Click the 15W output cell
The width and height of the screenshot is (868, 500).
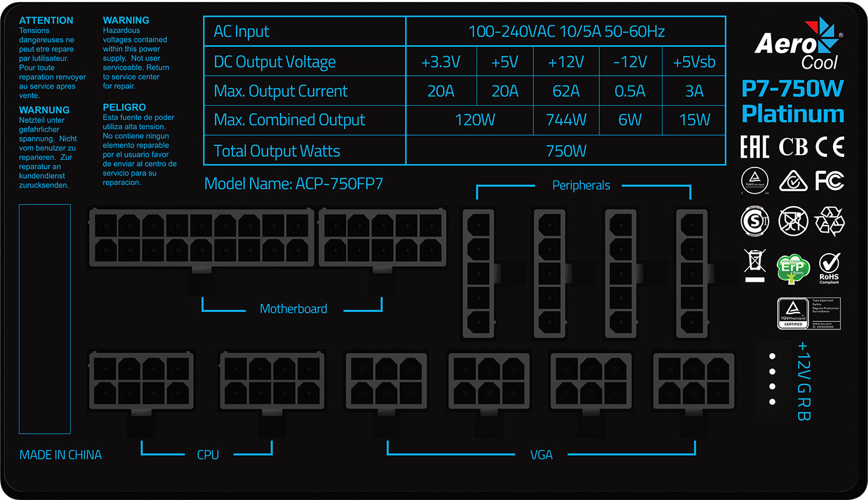point(694,120)
